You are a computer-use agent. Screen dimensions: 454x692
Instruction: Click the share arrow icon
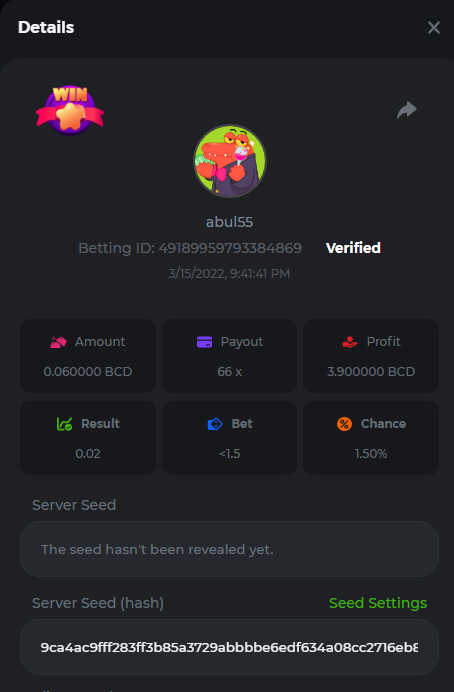click(x=407, y=110)
